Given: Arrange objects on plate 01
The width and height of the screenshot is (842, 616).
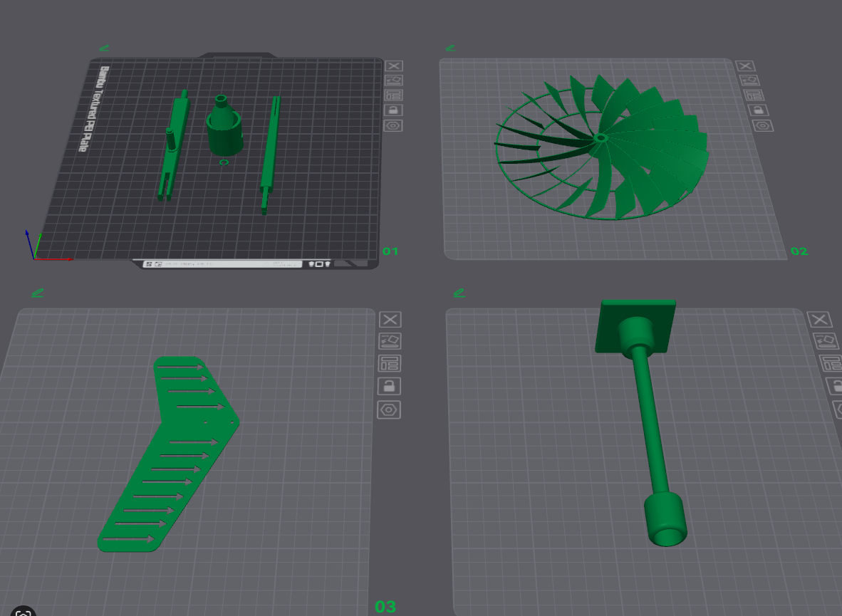Looking at the screenshot, I should pos(394,95).
